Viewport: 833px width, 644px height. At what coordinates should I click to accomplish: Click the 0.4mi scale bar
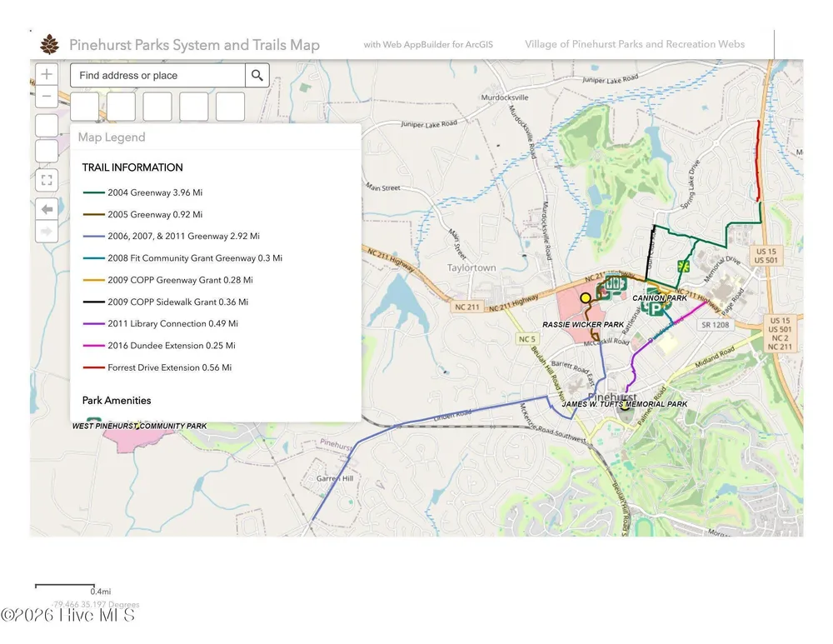(65, 586)
